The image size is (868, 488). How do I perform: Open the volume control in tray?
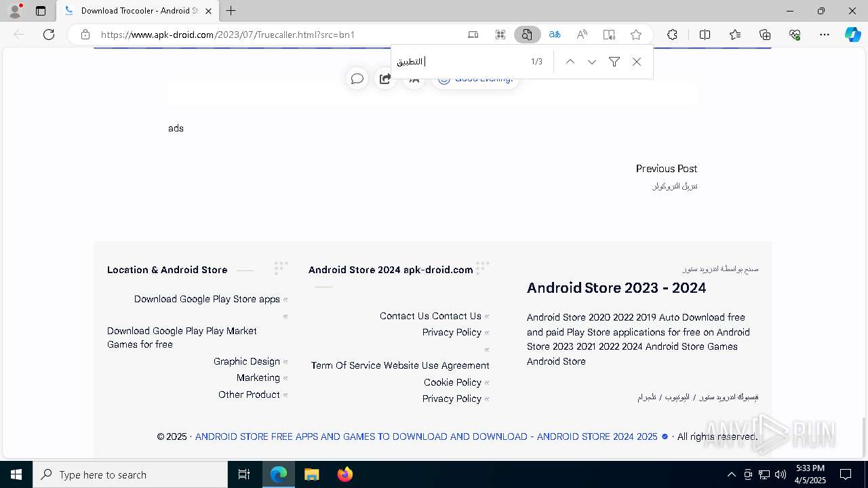(780, 474)
